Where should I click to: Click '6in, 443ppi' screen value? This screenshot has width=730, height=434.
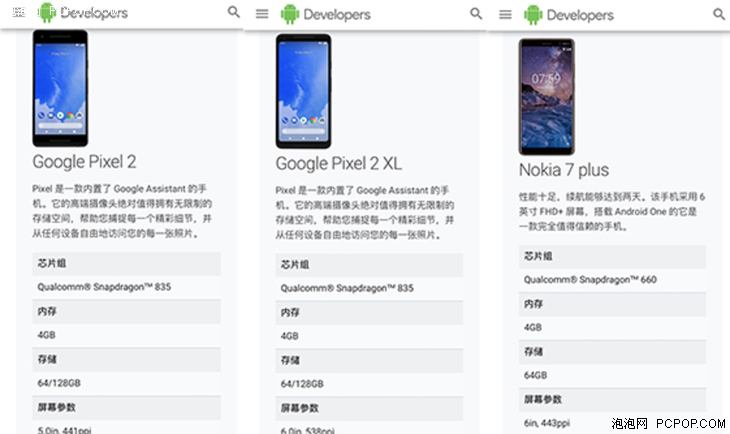(547, 423)
